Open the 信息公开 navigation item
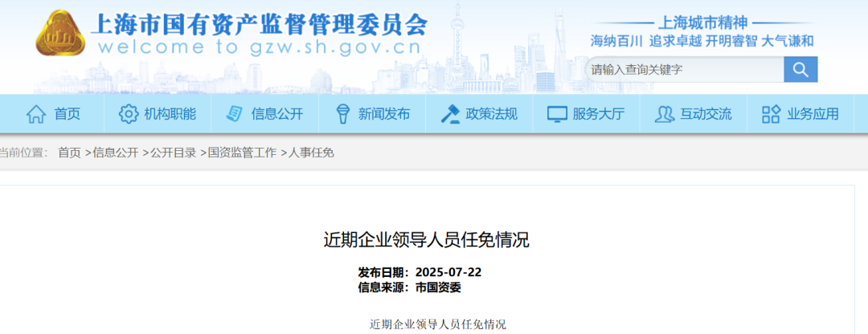The width and height of the screenshot is (868, 334). (x=264, y=114)
